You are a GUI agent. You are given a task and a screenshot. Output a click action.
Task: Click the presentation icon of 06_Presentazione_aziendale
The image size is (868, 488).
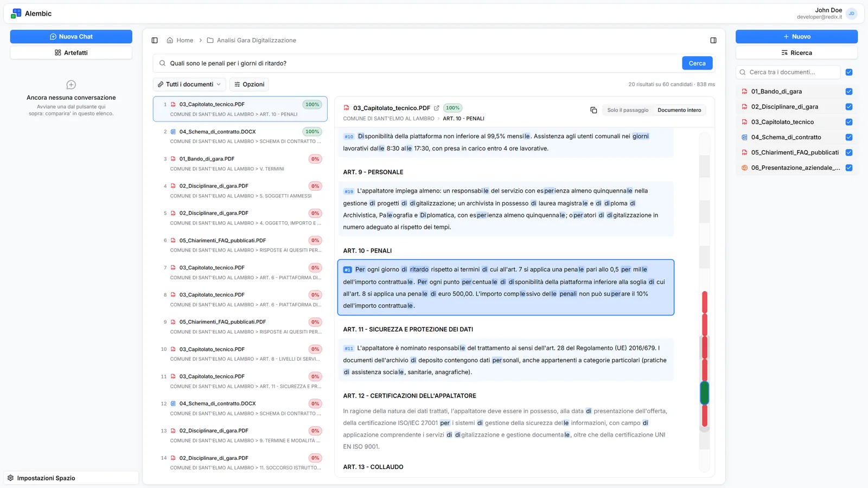tap(744, 168)
